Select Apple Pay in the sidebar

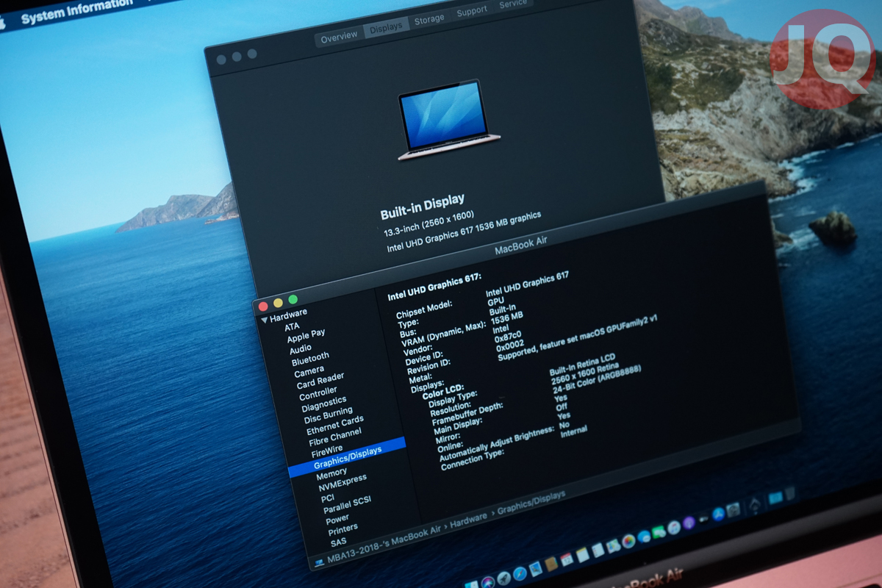coord(306,335)
